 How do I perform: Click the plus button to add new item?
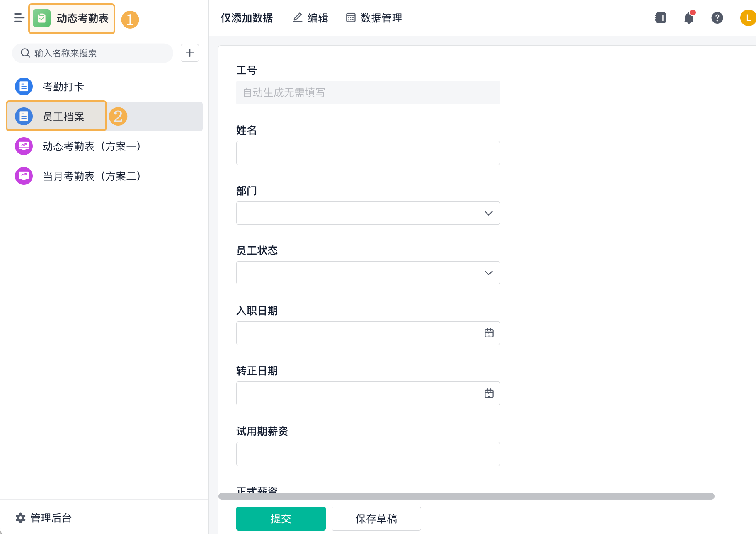190,53
